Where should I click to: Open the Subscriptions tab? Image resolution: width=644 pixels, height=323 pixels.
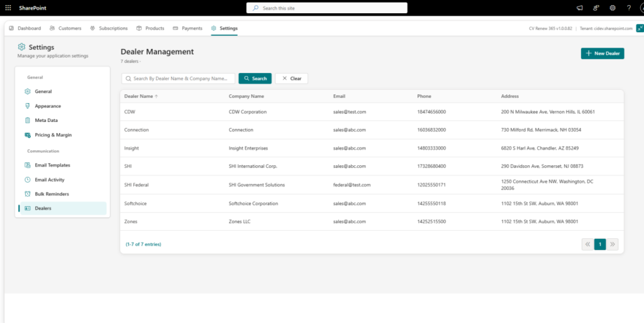tap(109, 28)
